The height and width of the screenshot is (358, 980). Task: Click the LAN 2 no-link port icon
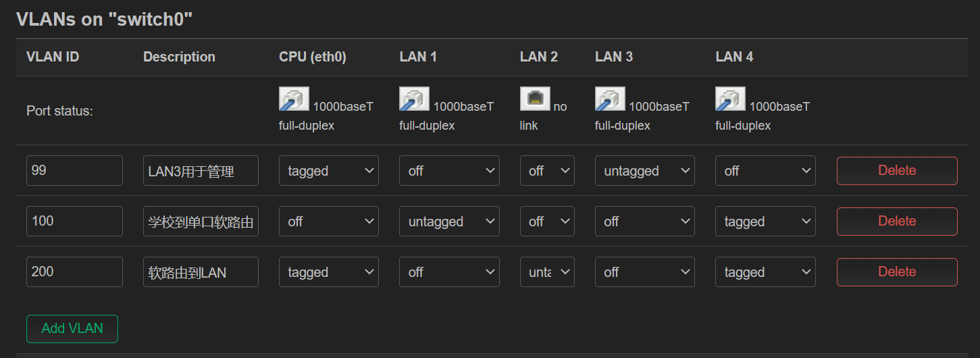pyautogui.click(x=535, y=99)
